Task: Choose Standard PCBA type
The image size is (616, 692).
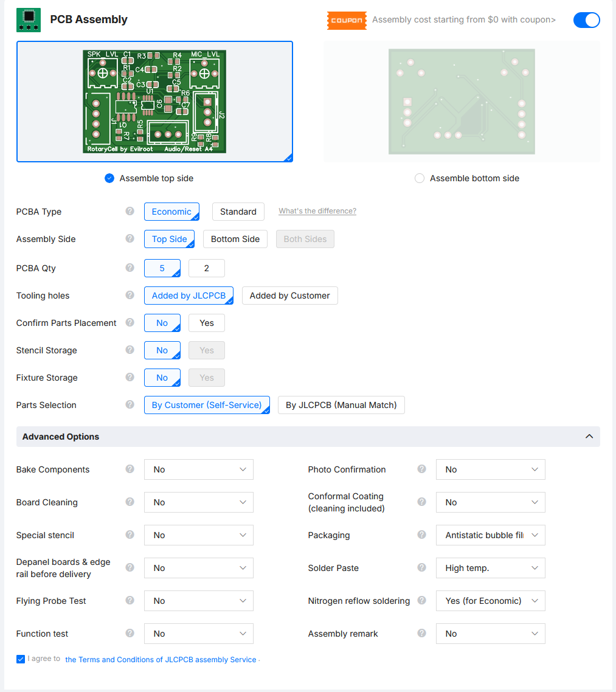Action: pos(238,212)
